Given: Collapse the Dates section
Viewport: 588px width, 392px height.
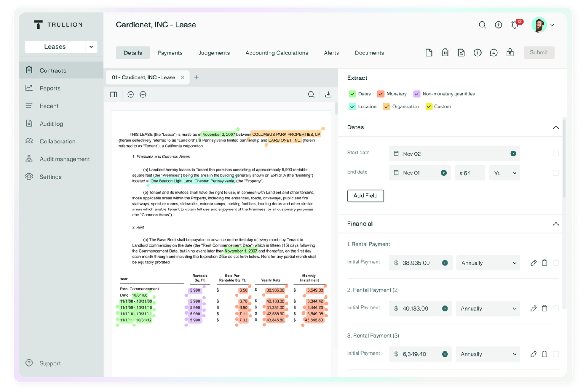Looking at the screenshot, I should tap(556, 127).
